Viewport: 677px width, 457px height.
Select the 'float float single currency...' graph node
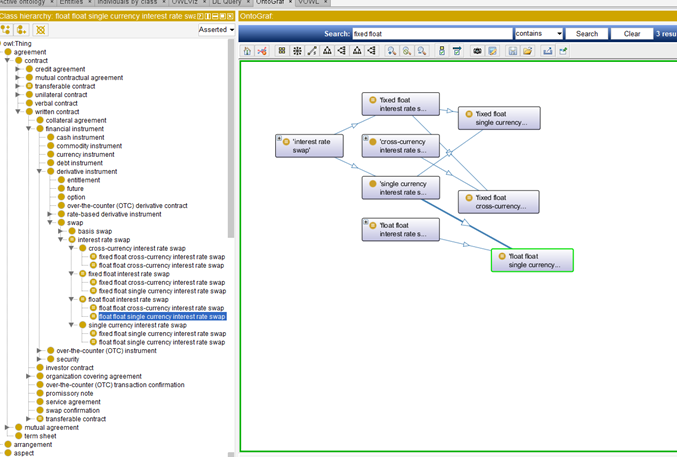[x=532, y=260]
